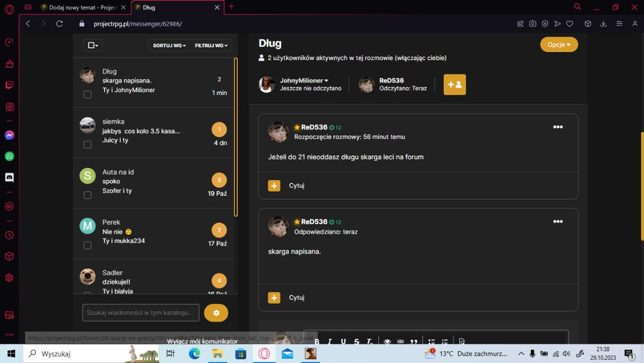
Task: Open the FILTRUJ WG dropdown
Action: click(211, 46)
